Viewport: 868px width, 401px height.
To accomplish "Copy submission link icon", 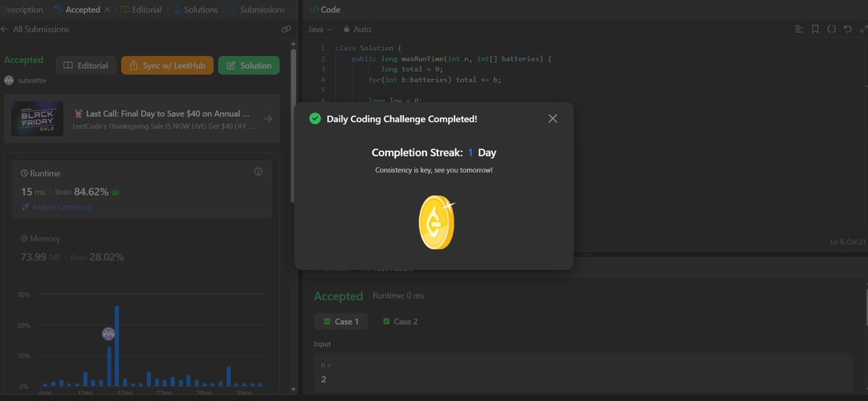I will 286,30.
